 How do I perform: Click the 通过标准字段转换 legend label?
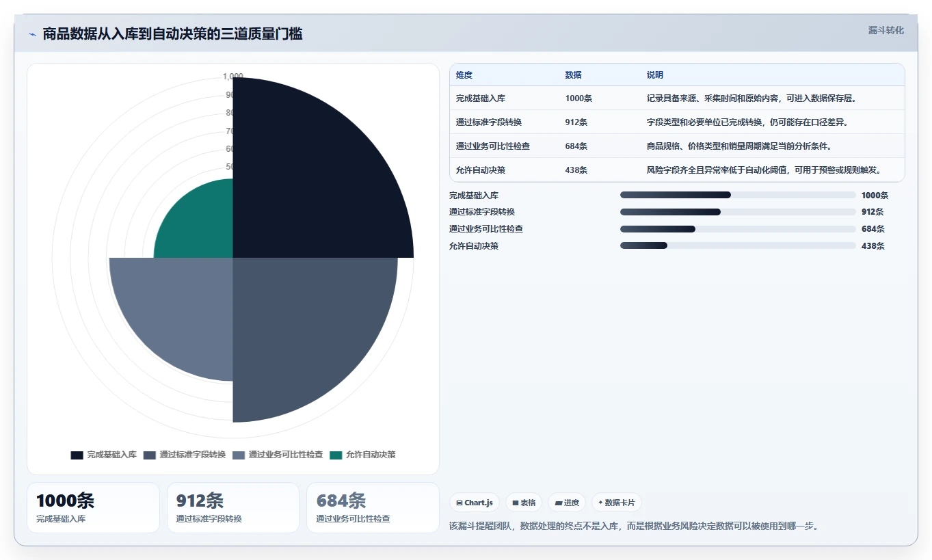[x=192, y=455]
